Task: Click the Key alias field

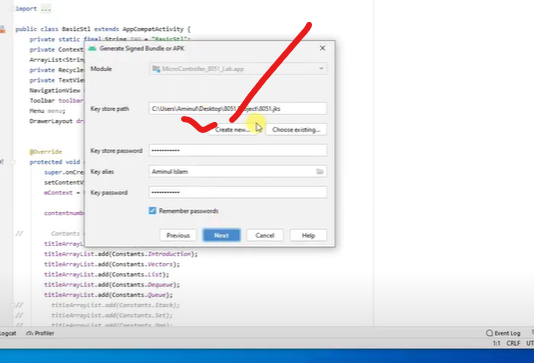Action: (238, 171)
